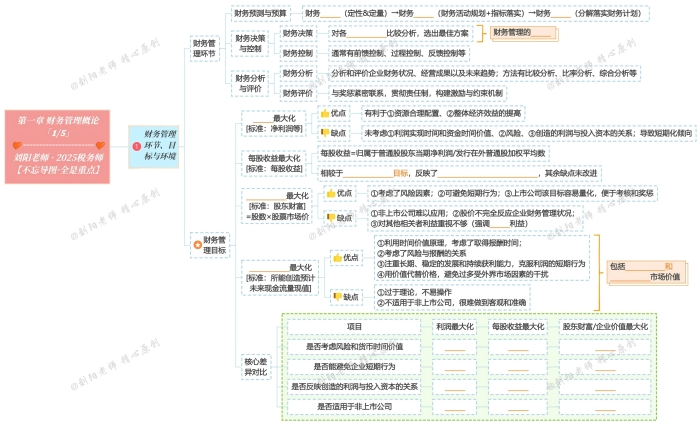
Task: Click the orange 市场价值 summary box
Action: pyautogui.click(x=646, y=272)
